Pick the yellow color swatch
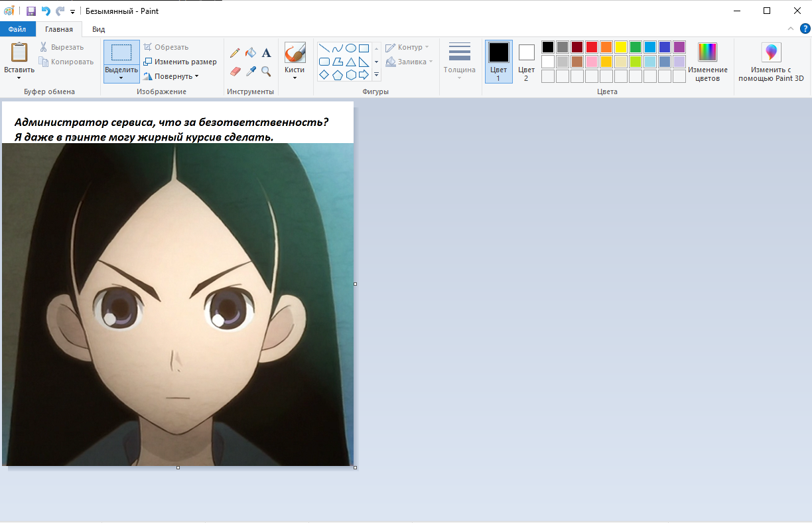Viewport: 812px width, 523px height. pyautogui.click(x=621, y=47)
